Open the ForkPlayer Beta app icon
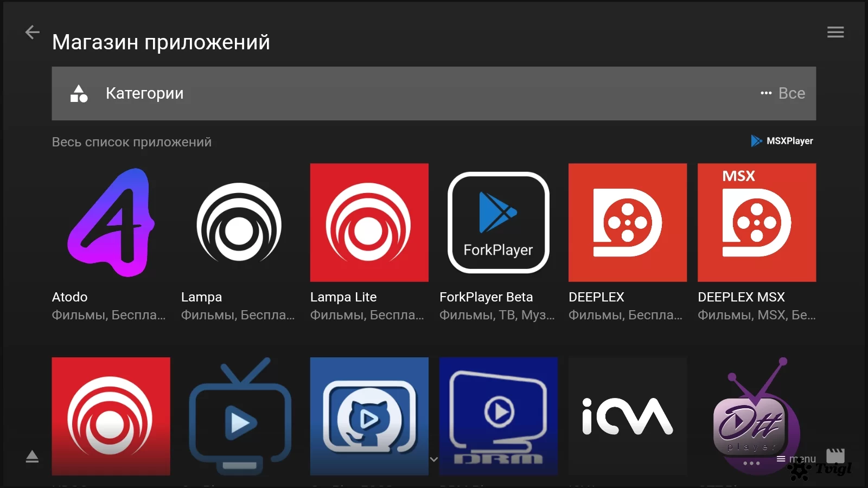The width and height of the screenshot is (868, 488). coord(499,222)
